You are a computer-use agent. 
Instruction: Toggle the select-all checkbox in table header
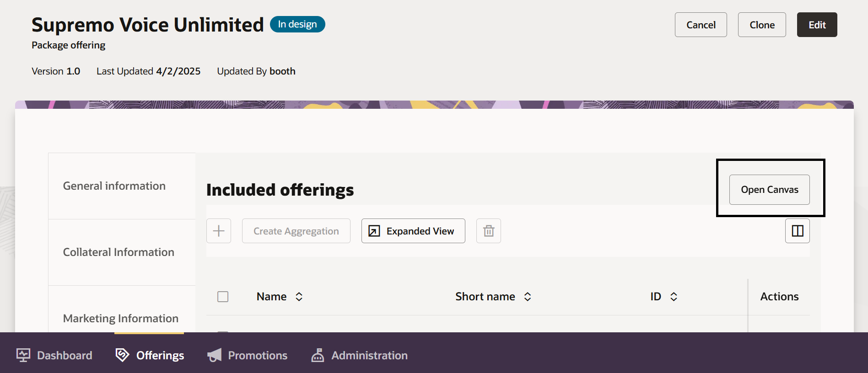coord(223,297)
